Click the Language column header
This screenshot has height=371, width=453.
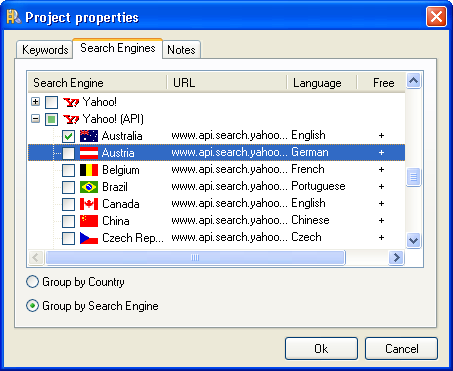click(322, 83)
